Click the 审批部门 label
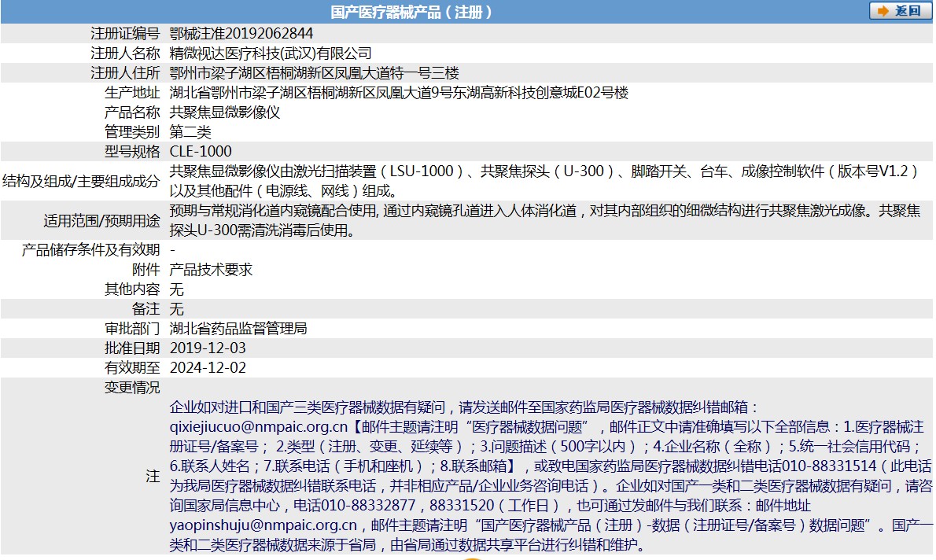The width and height of the screenshot is (936, 560). 132,328
